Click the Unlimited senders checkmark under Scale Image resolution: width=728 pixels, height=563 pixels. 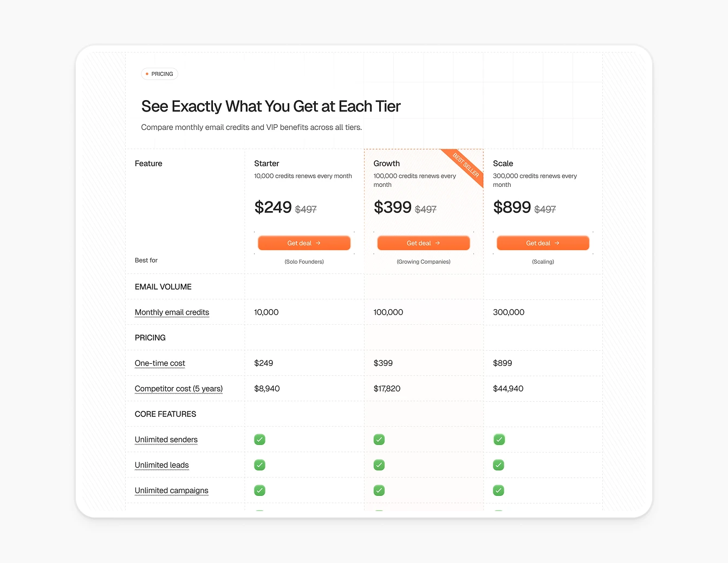tap(498, 440)
